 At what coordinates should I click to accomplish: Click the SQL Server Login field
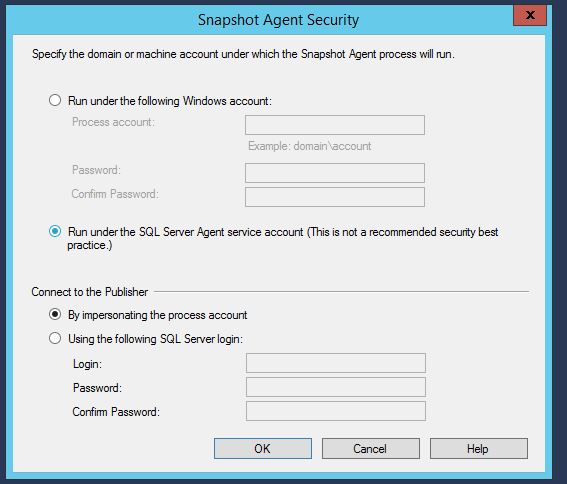336,363
